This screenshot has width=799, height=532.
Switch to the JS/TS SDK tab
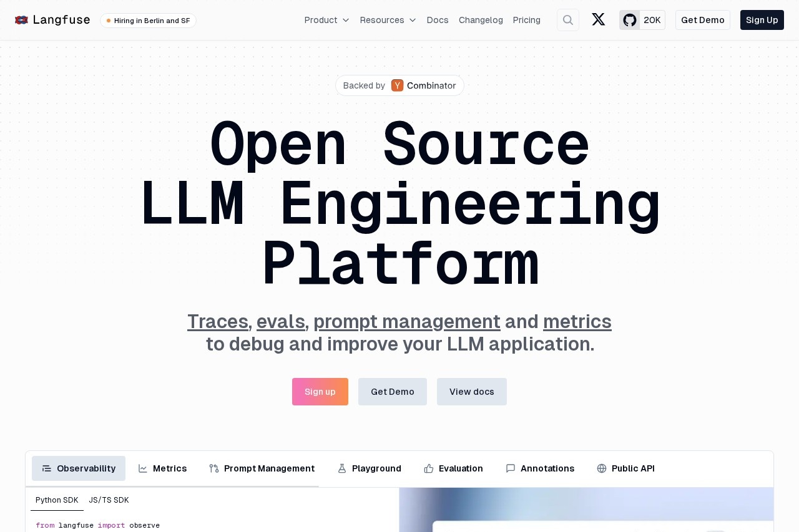click(109, 500)
